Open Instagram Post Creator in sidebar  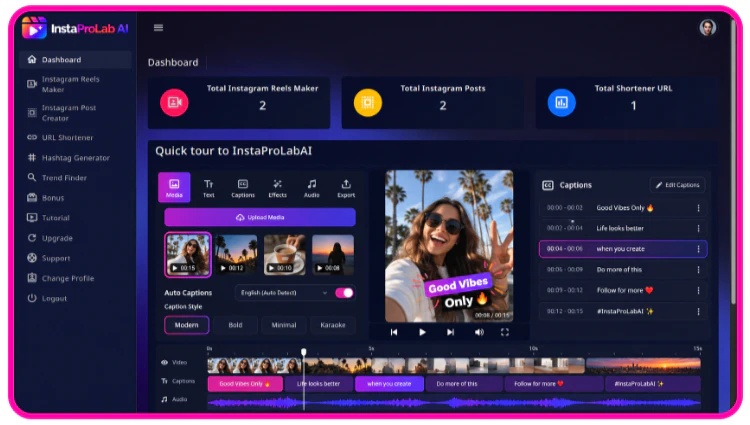(x=75, y=113)
